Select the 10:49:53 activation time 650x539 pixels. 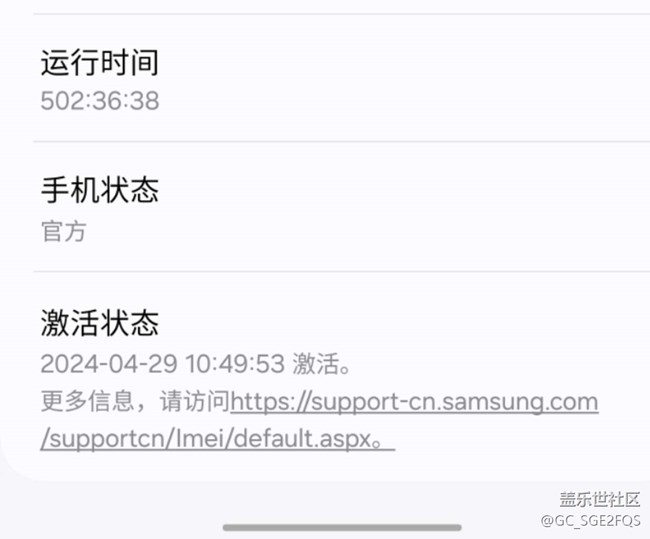[235, 364]
